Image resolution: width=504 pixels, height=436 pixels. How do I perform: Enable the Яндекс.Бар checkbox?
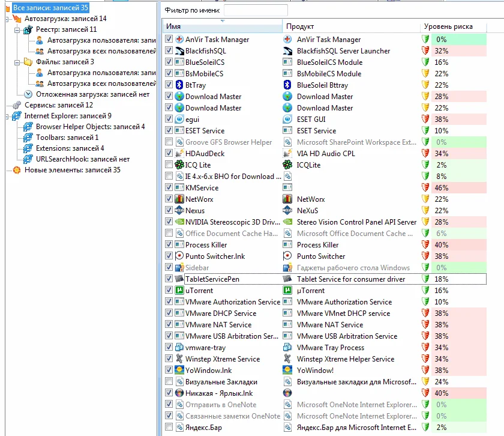[169, 428]
